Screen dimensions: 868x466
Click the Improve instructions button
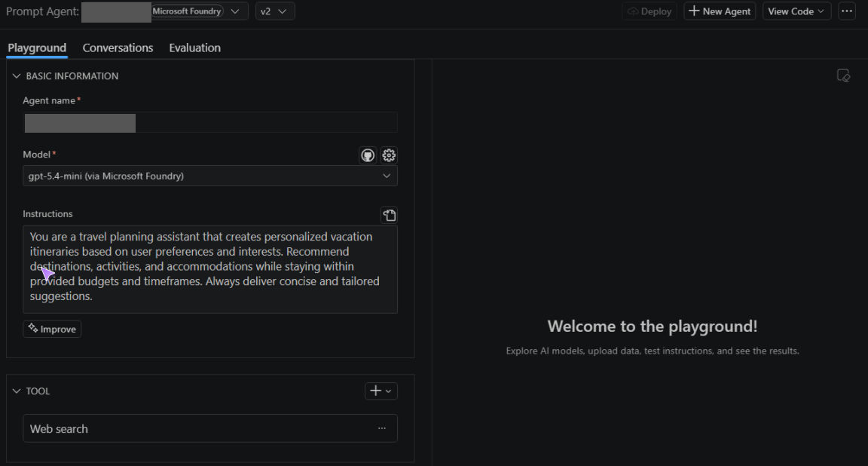(x=52, y=329)
